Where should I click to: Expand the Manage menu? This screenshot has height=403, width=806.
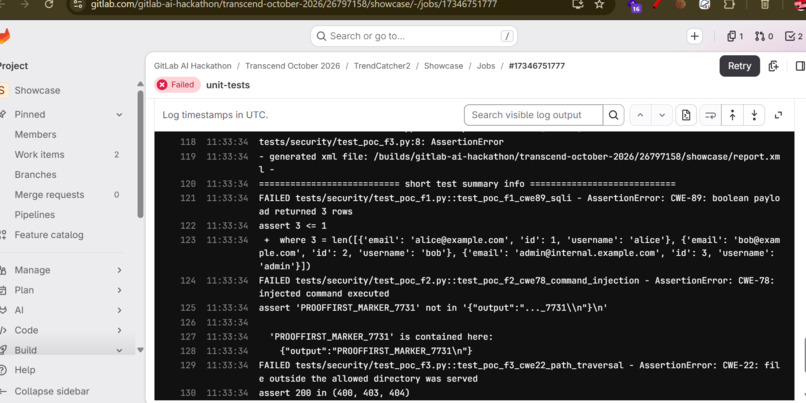119,270
